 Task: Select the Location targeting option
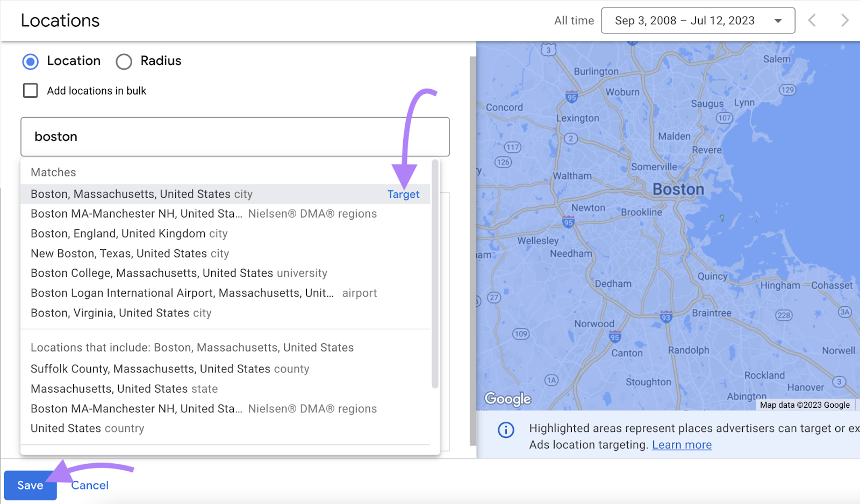[x=31, y=61]
